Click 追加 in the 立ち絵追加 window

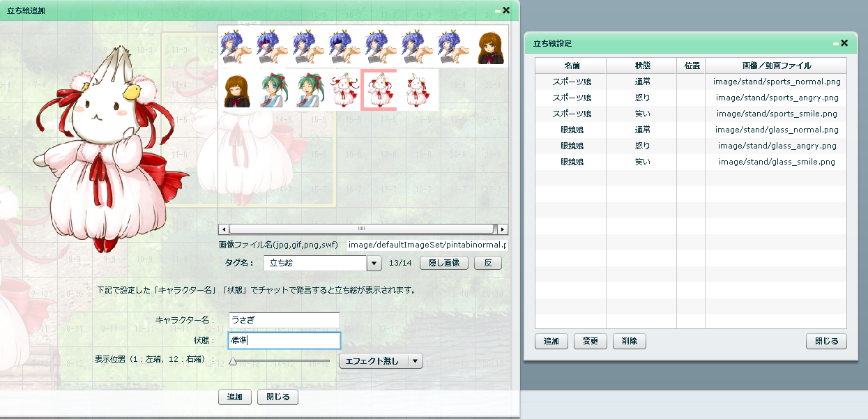point(235,397)
